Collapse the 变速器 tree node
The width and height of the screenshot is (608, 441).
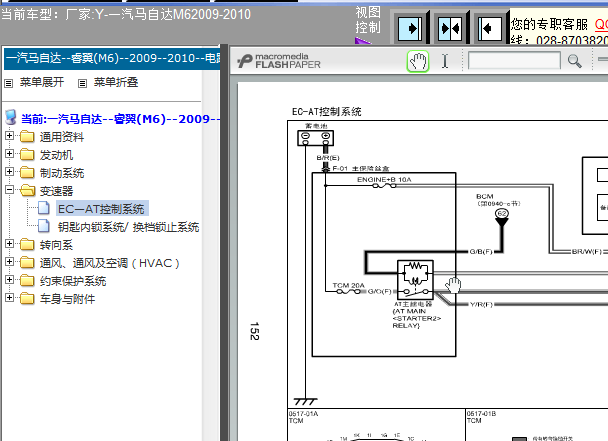pyautogui.click(x=10, y=189)
